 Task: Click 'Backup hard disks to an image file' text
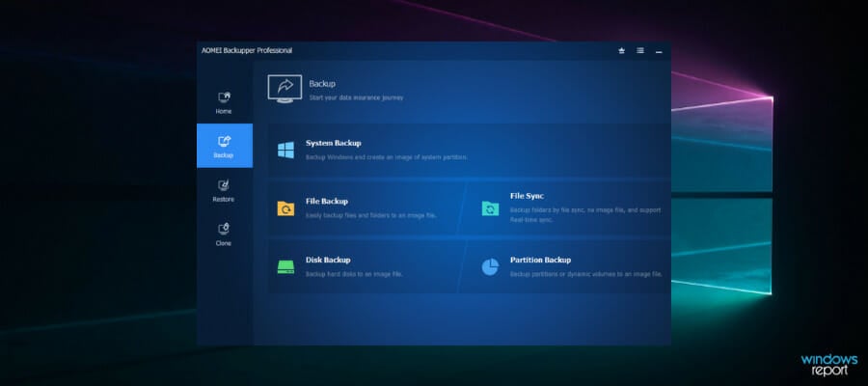[x=354, y=274]
